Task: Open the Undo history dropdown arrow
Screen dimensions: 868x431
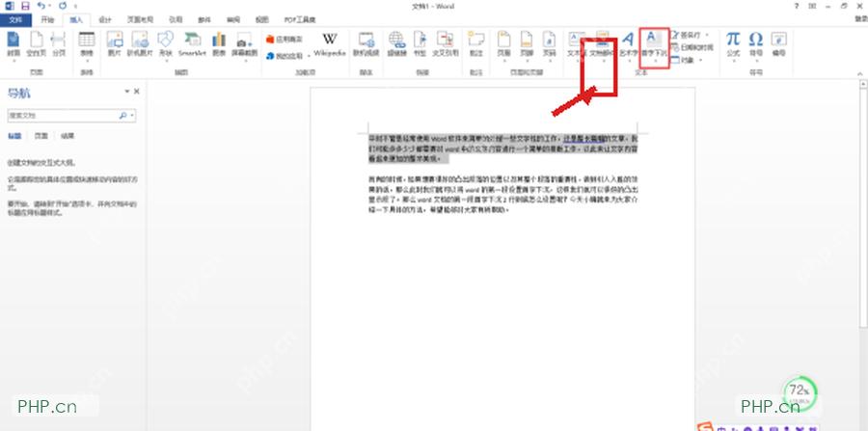Action: (49, 6)
